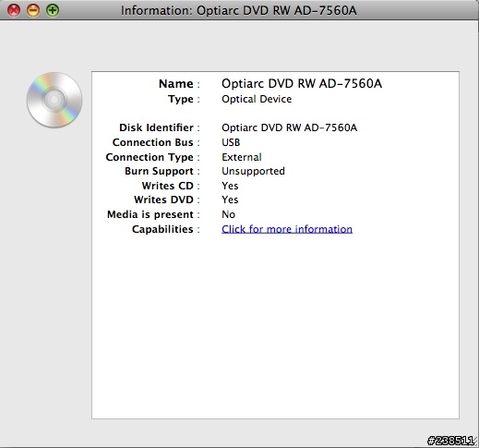Click the 'Writes DVD' label
Viewport: 479px width, 448px height.
coord(163,200)
